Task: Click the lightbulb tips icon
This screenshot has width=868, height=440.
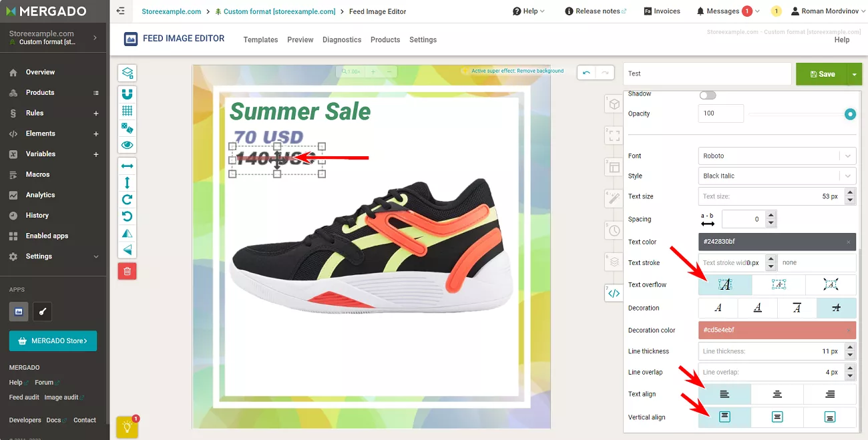Action: 127,427
